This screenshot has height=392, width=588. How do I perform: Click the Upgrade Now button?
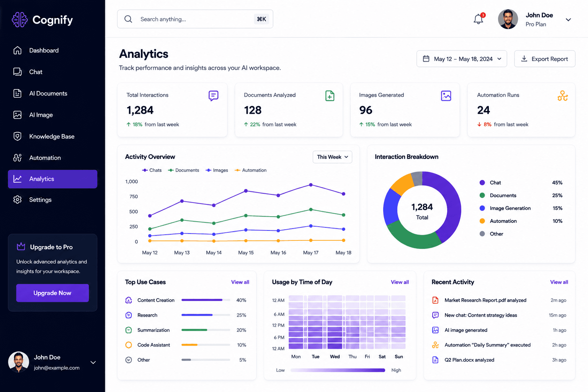pyautogui.click(x=52, y=293)
